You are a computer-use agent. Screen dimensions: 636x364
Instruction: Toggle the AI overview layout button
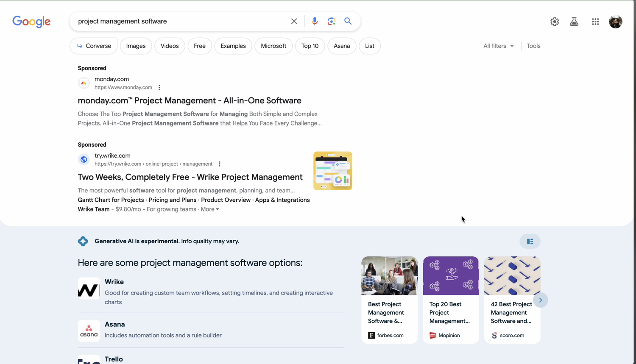[x=530, y=242]
